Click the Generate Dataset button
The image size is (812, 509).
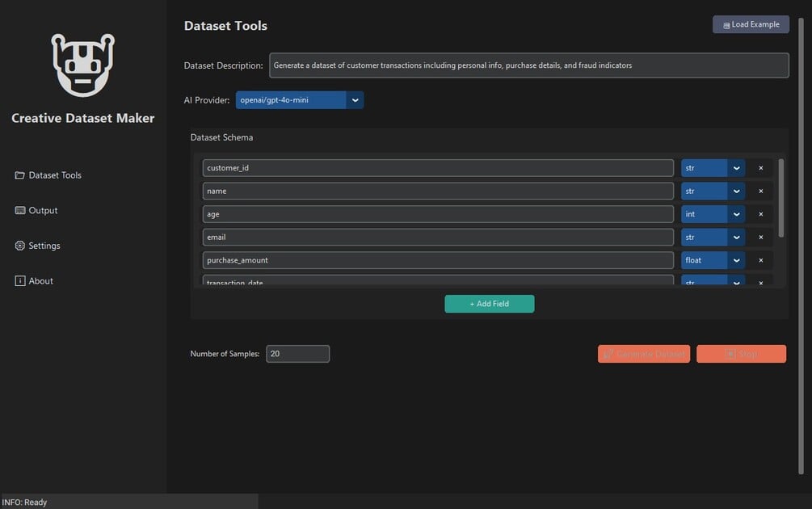point(644,354)
